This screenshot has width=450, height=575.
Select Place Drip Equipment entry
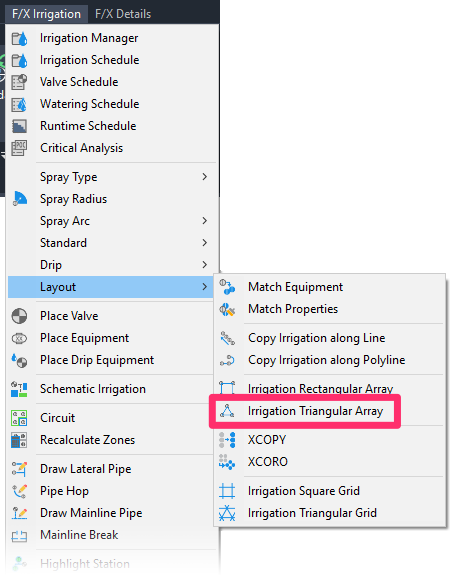coord(111,360)
